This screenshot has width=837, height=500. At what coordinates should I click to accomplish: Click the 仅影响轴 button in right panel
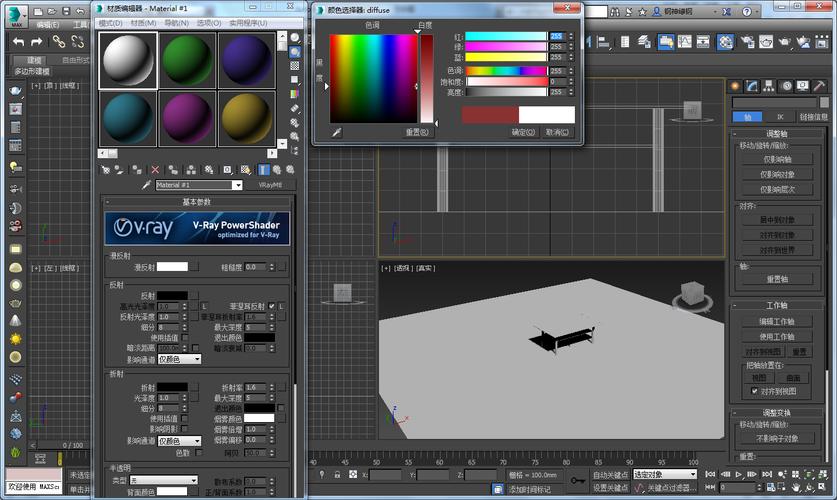tap(777, 159)
